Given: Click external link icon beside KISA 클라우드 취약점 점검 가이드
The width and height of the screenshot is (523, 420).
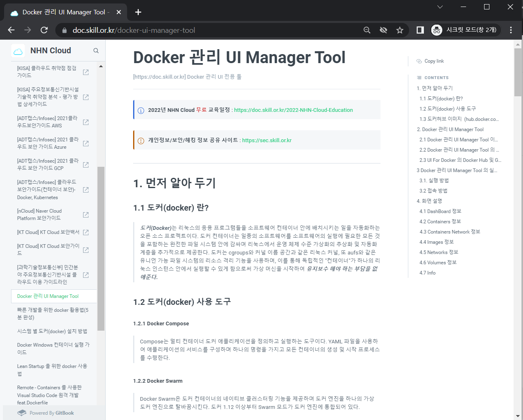Looking at the screenshot, I should pyautogui.click(x=86, y=72).
